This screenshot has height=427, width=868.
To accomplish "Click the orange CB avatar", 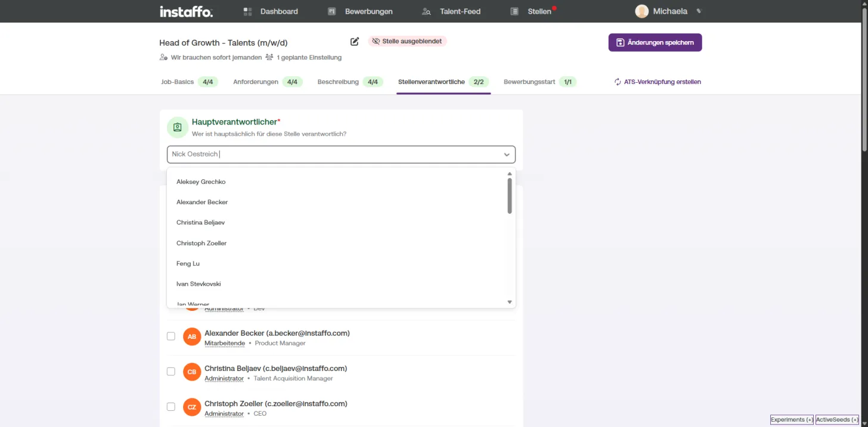I will coord(192,372).
